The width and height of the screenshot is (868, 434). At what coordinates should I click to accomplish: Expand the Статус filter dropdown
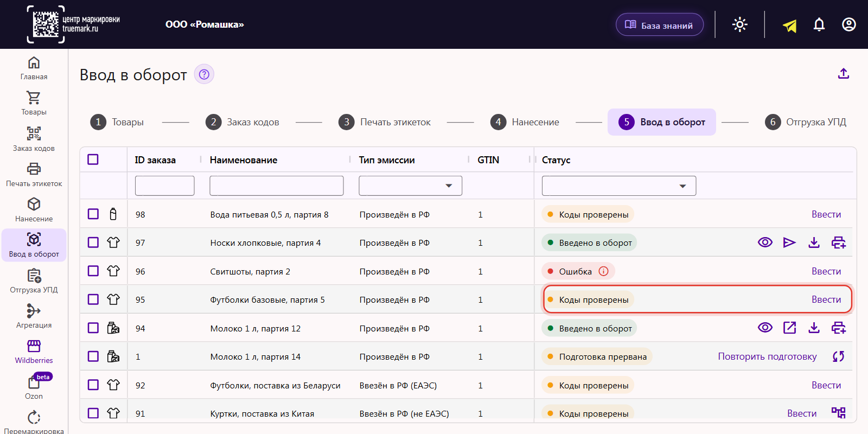(619, 186)
